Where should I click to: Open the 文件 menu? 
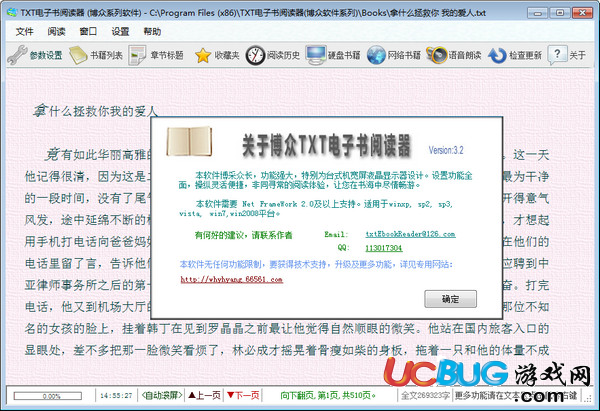24,31
